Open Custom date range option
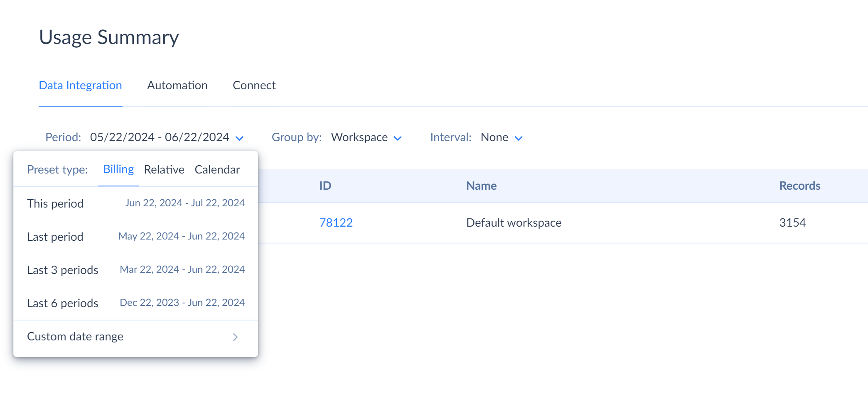The width and height of the screenshot is (868, 401). 135,337
